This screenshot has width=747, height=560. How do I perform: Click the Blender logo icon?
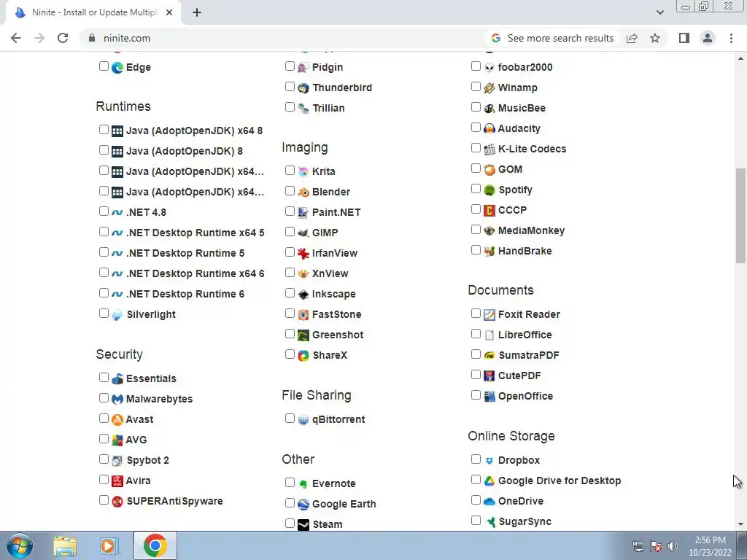tap(303, 192)
